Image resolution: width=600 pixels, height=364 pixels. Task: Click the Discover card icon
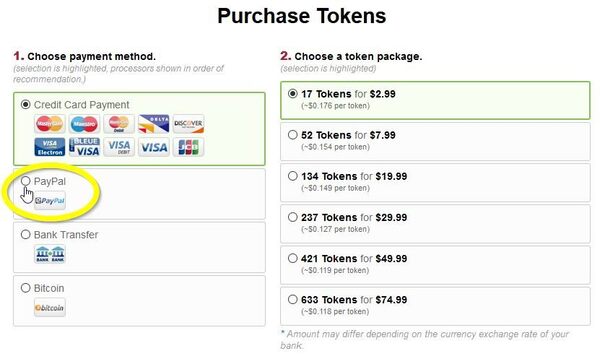point(188,124)
